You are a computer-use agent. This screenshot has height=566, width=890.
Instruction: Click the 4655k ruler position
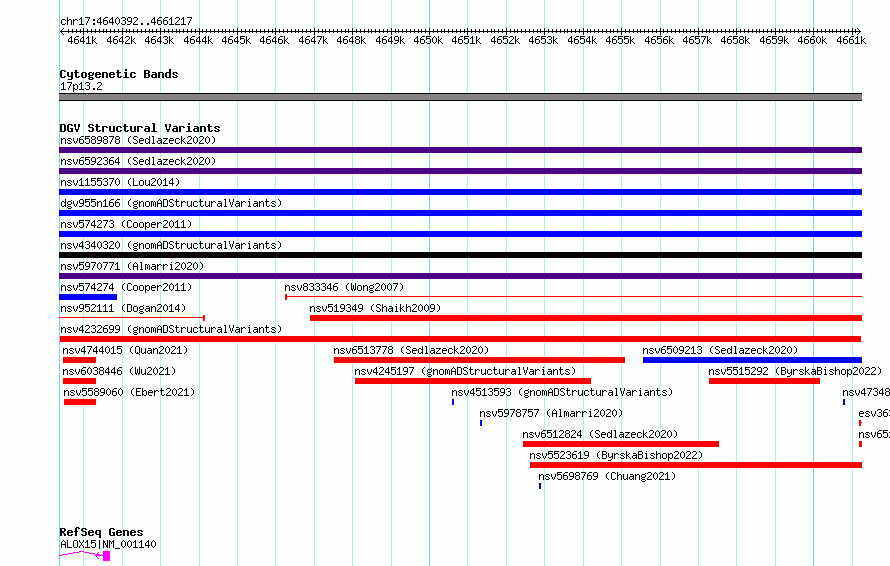pos(620,40)
